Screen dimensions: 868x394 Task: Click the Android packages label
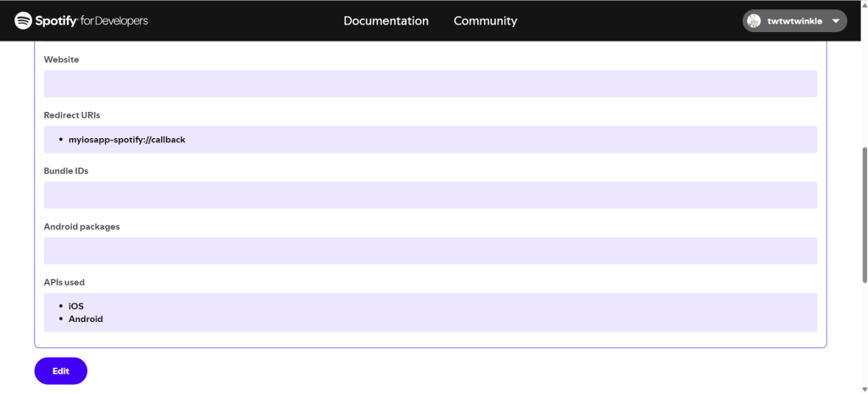click(82, 226)
